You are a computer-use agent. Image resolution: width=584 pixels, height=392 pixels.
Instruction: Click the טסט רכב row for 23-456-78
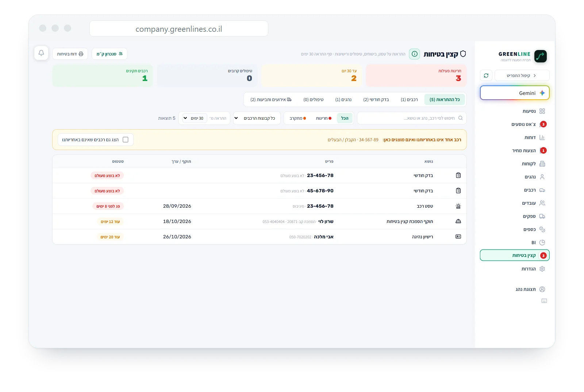click(x=260, y=206)
